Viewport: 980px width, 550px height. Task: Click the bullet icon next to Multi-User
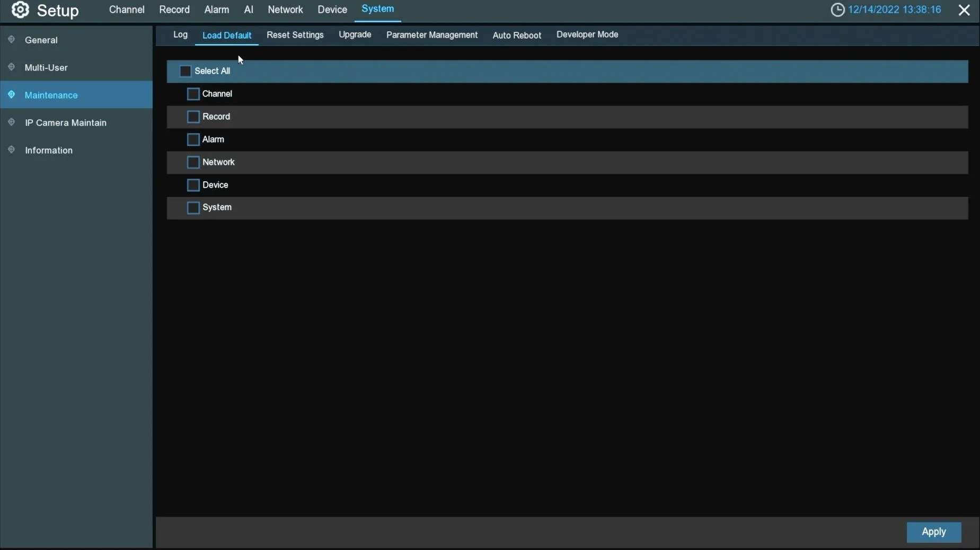(12, 67)
